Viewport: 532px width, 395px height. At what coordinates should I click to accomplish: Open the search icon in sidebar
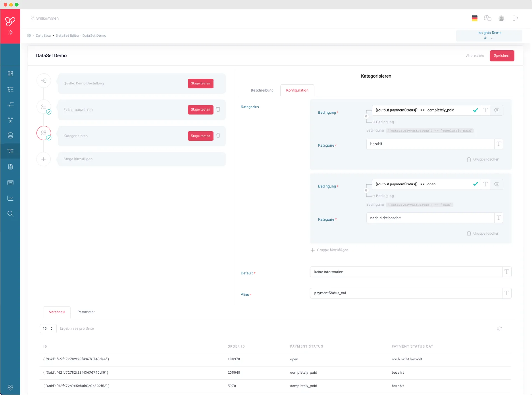tap(10, 214)
